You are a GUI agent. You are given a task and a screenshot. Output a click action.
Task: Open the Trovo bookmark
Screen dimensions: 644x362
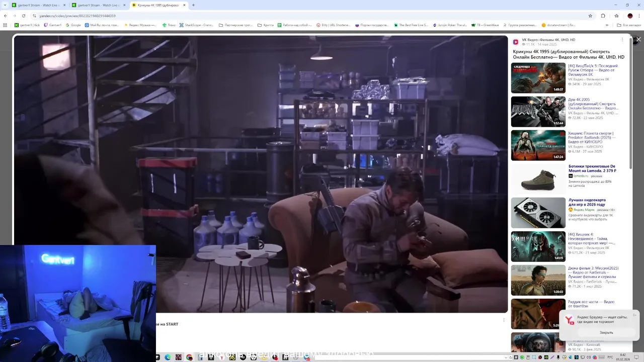click(x=169, y=25)
